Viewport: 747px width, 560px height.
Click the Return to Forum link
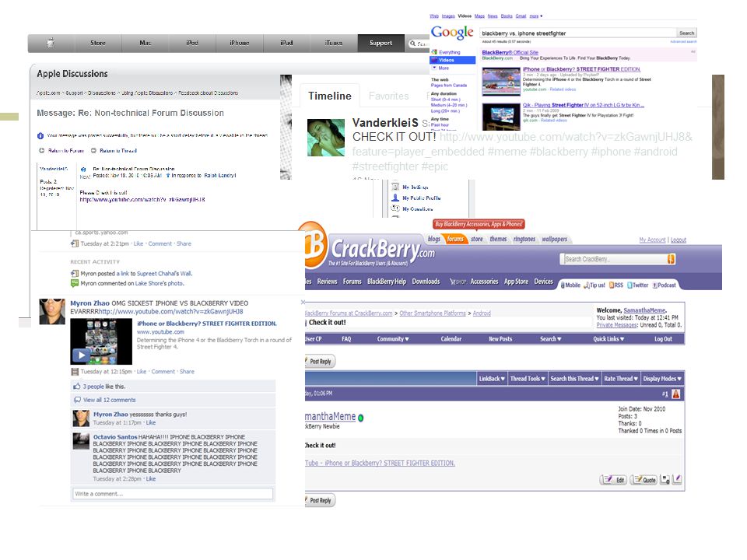[x=66, y=150]
